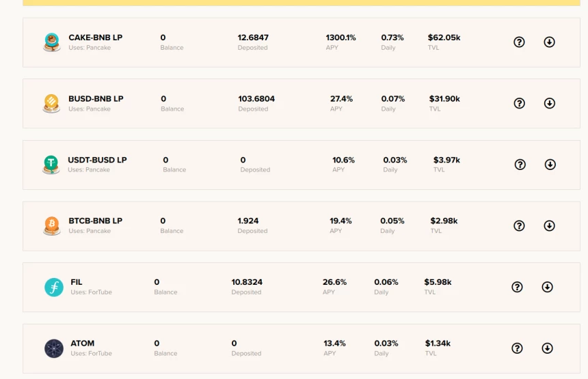Open the ATOM vault question mark icon
588x379 pixels.
pos(517,348)
